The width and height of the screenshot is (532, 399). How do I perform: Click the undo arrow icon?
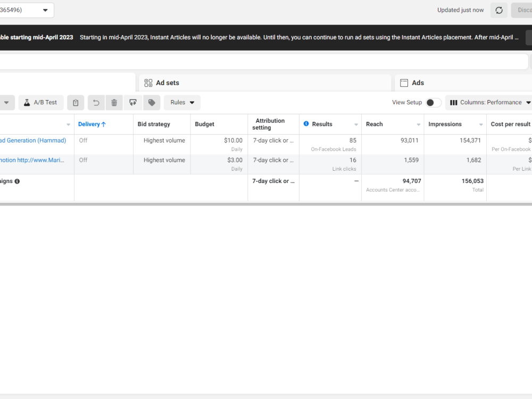(x=96, y=103)
